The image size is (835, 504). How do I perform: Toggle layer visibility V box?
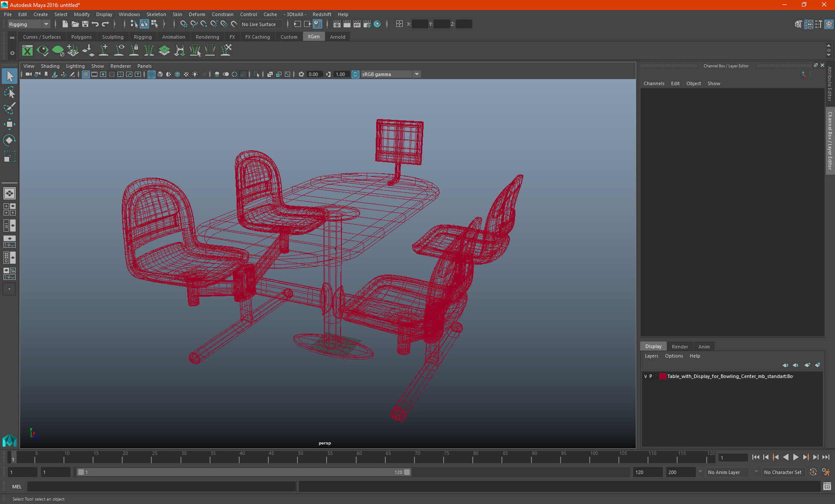click(x=645, y=376)
